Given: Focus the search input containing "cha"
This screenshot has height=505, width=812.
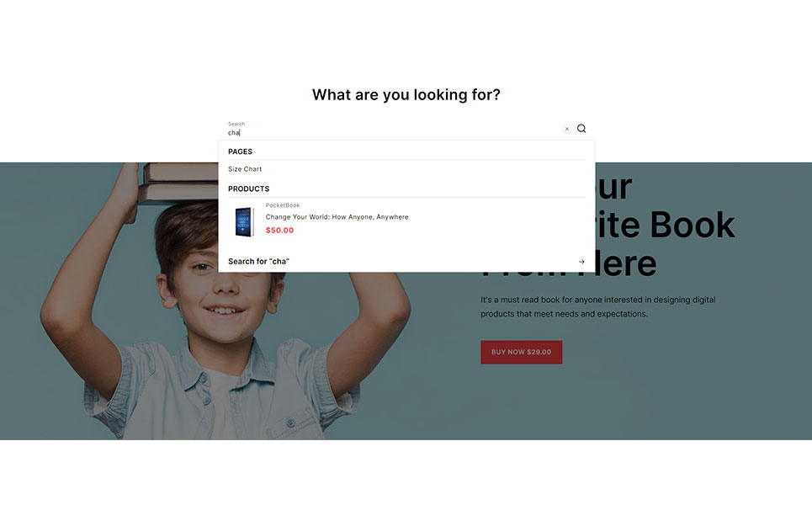Looking at the screenshot, I should (394, 133).
